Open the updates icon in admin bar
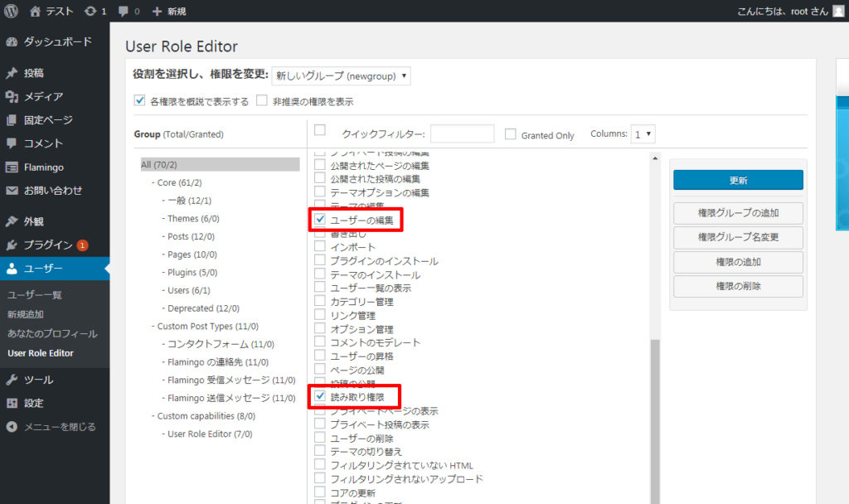The width and height of the screenshot is (849, 504). click(90, 12)
